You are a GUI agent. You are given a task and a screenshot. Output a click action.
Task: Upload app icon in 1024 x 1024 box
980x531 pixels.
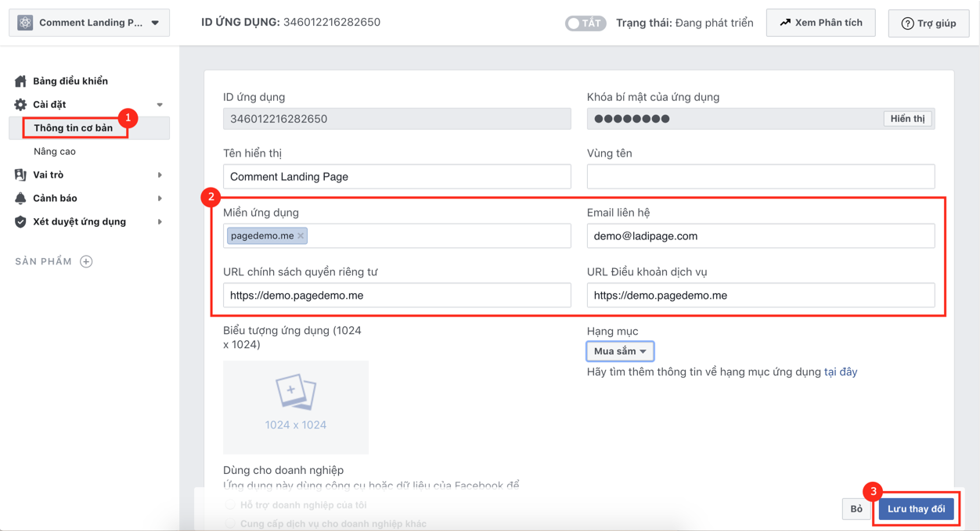tap(295, 407)
